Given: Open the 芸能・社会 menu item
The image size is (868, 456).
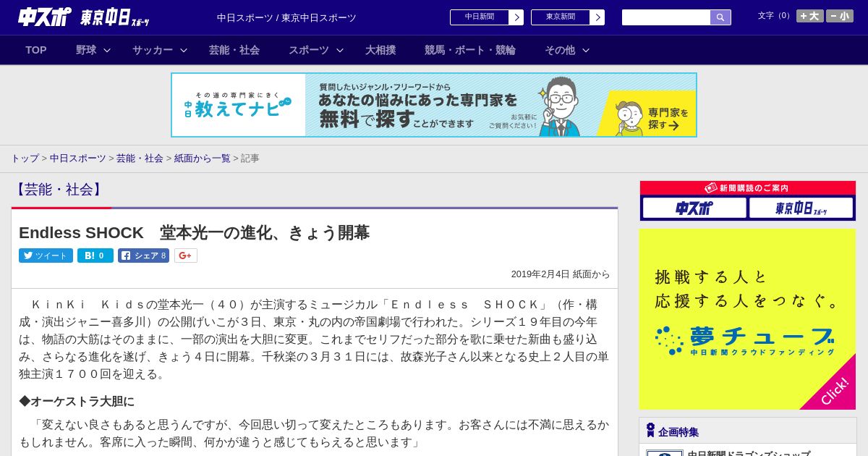Looking at the screenshot, I should tap(234, 50).
